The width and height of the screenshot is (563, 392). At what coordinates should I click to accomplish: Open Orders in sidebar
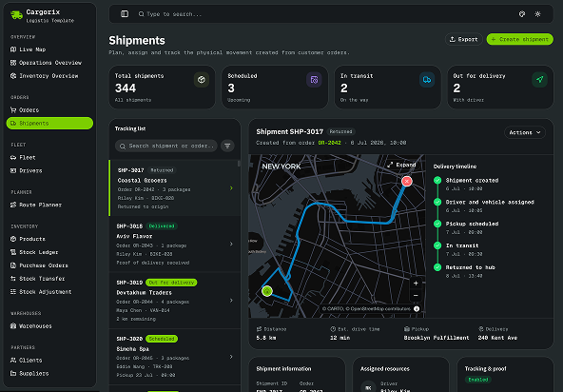coord(49,110)
